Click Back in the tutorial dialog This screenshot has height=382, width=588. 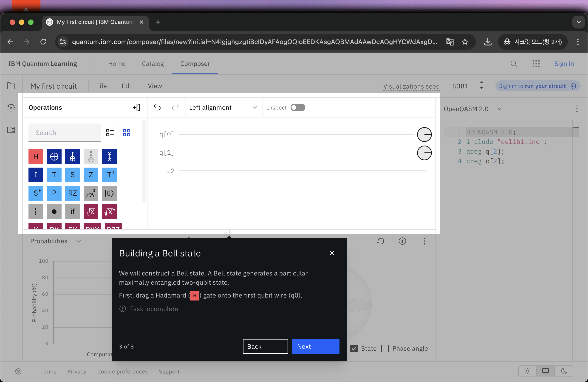tap(265, 346)
